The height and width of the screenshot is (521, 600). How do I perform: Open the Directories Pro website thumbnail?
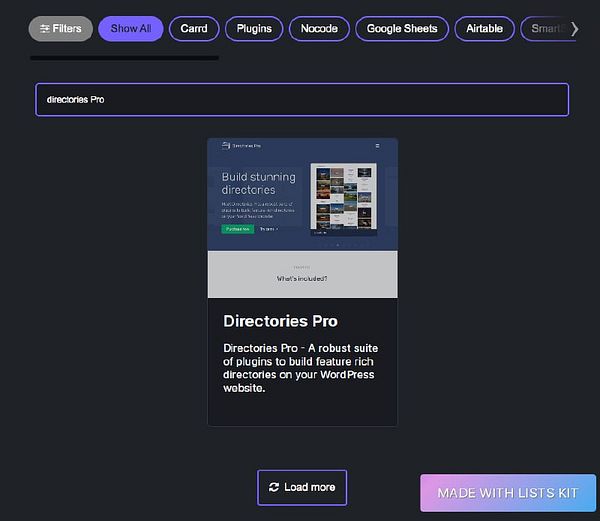302,218
